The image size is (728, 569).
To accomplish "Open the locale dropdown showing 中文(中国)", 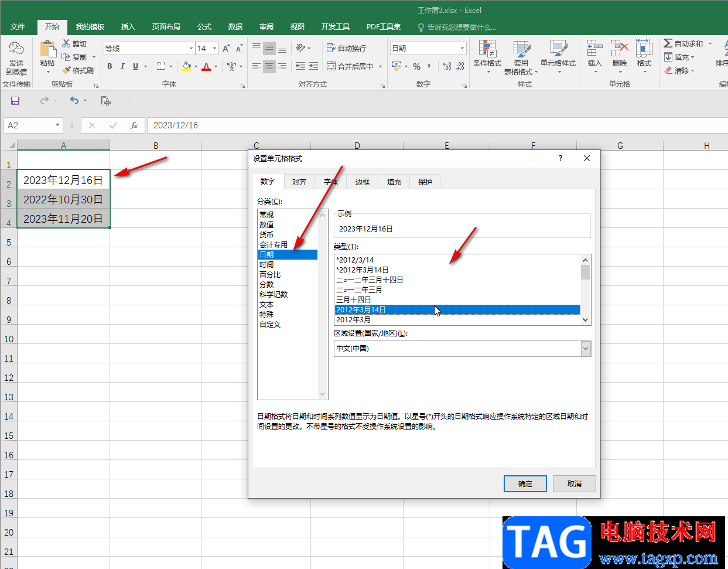I will point(586,349).
